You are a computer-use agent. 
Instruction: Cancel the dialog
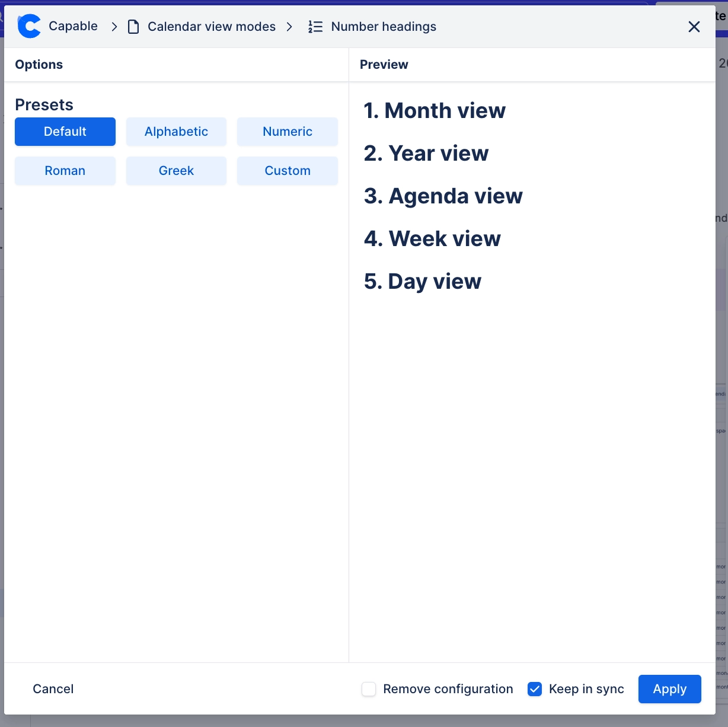(x=53, y=688)
